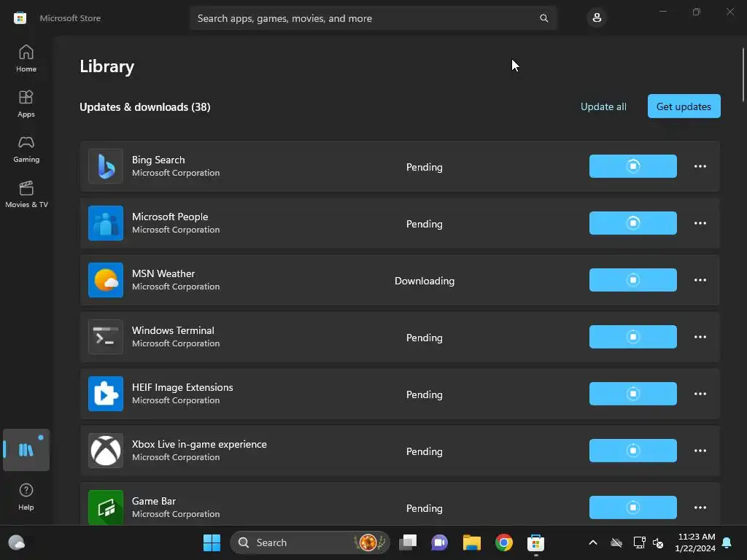Click the taskbar Search box
Screen dimensions: 747x560
tap(309, 542)
